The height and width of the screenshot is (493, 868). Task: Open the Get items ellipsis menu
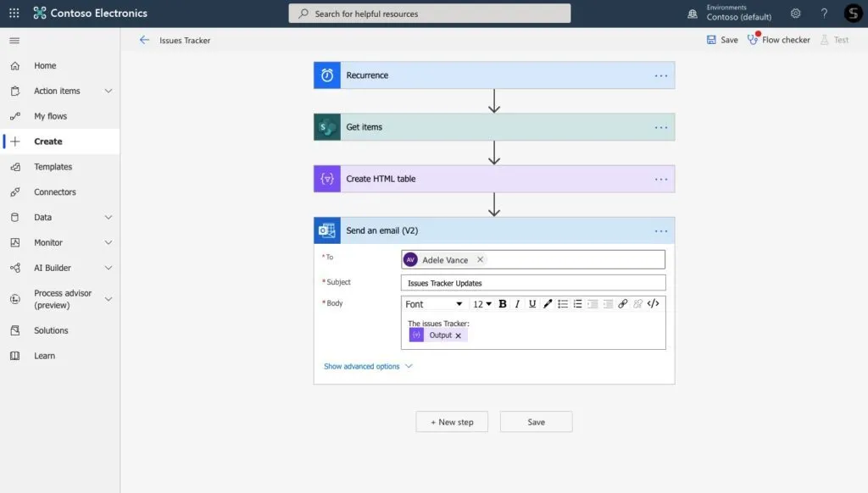pyautogui.click(x=661, y=128)
